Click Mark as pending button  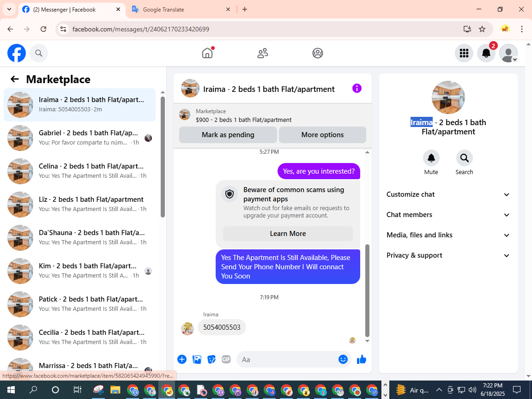point(228,135)
